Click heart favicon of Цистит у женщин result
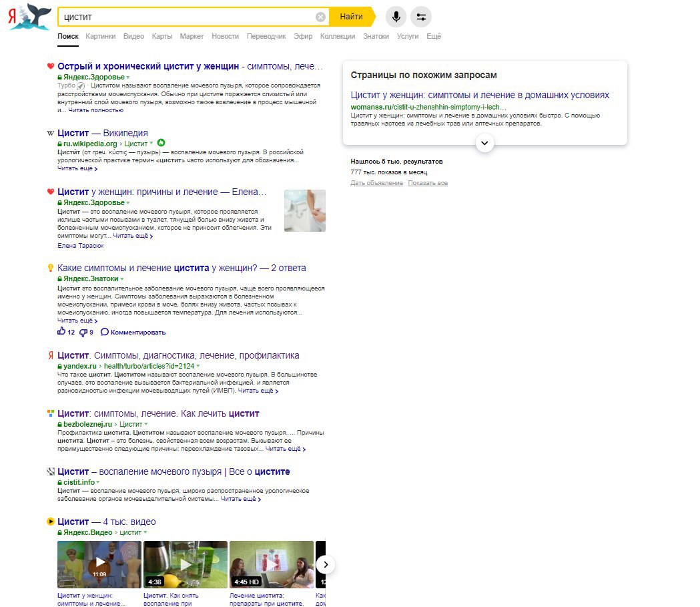The height and width of the screenshot is (607, 700). pyautogui.click(x=51, y=192)
